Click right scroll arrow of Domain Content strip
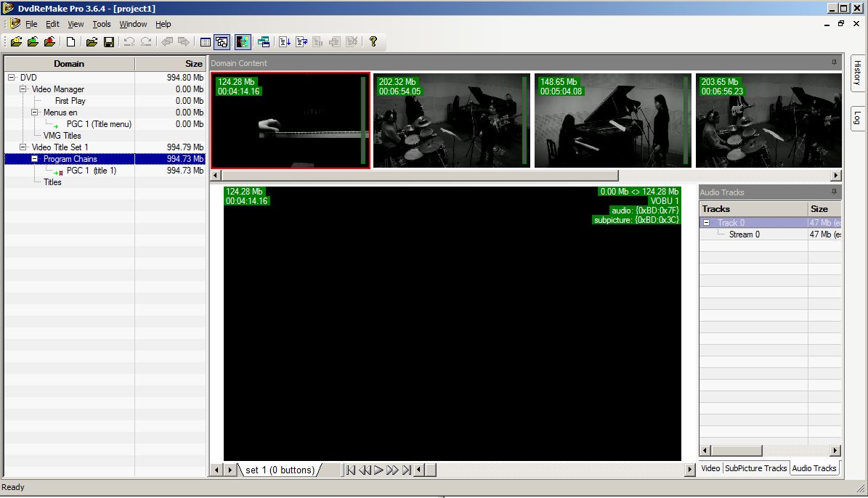Image resolution: width=868 pixels, height=498 pixels. [836, 176]
